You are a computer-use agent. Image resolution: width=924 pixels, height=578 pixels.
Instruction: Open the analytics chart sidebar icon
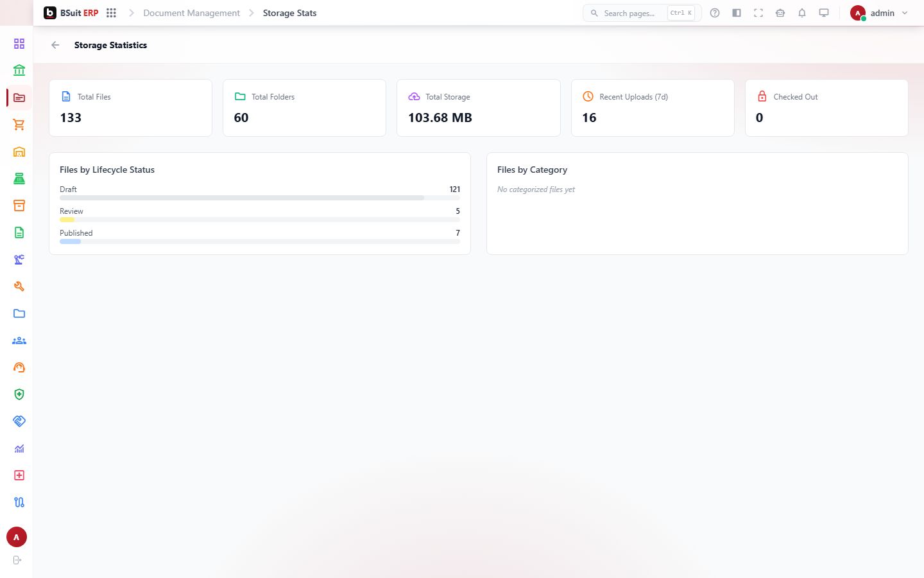click(x=19, y=448)
